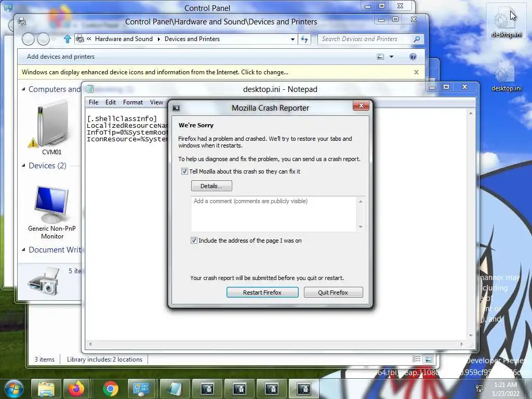Image resolution: width=532 pixels, height=399 pixels.
Task: Toggle preview pane icon in library window
Action: coord(429,359)
